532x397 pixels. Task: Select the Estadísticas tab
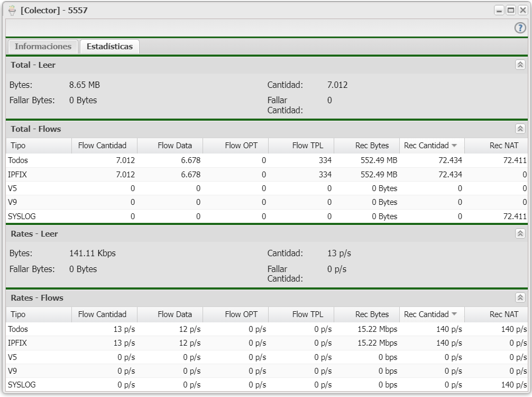[109, 47]
